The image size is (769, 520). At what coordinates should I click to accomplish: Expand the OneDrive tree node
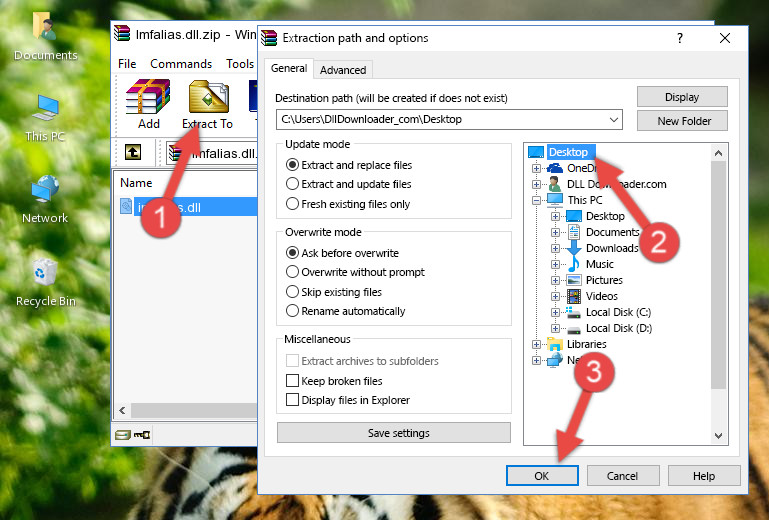[x=536, y=168]
